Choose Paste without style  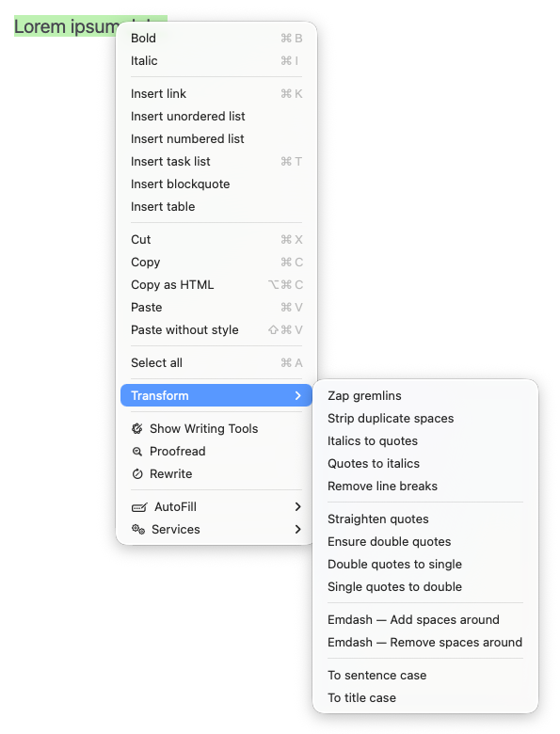[216, 330]
